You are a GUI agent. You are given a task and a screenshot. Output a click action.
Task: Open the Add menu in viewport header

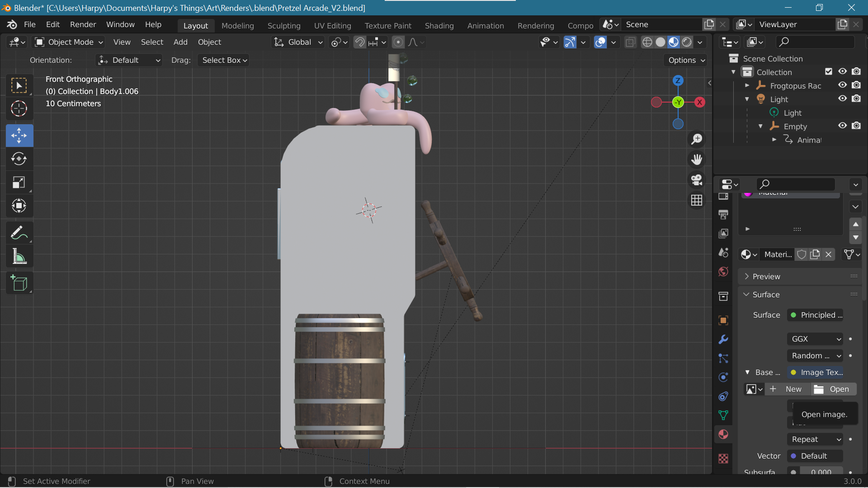(x=180, y=42)
